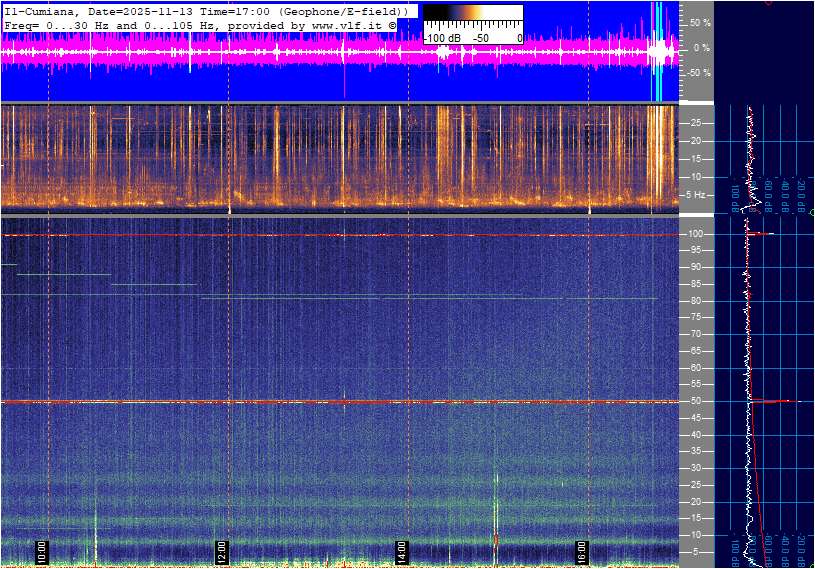Click the 75 Hz mark on frequency axis
Screen dimensions: 815x569
pyautogui.click(x=695, y=318)
